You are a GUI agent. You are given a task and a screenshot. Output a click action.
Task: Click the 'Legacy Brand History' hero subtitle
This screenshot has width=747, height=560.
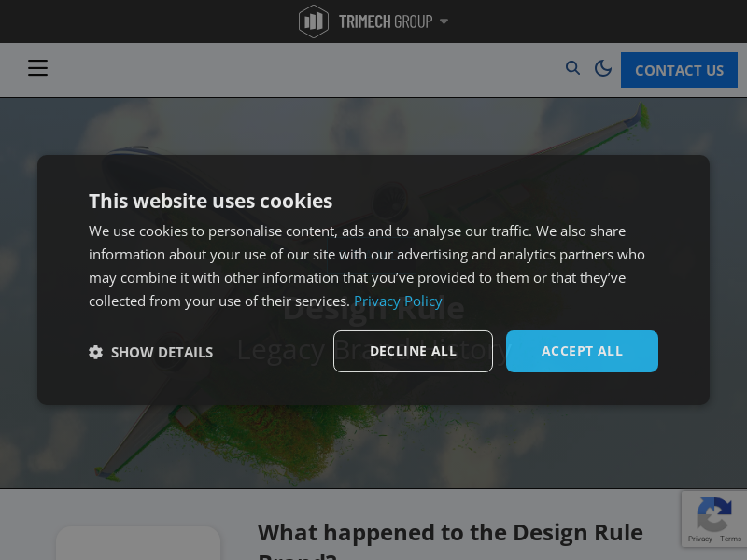click(373, 350)
